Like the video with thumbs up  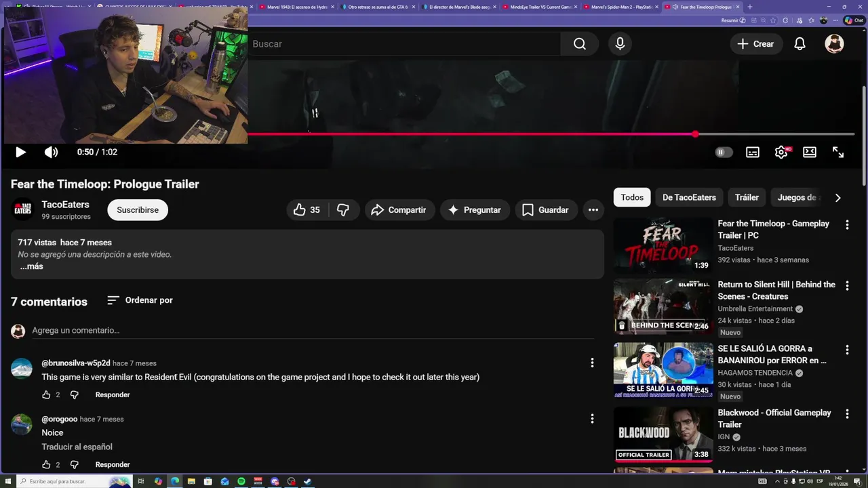307,210
